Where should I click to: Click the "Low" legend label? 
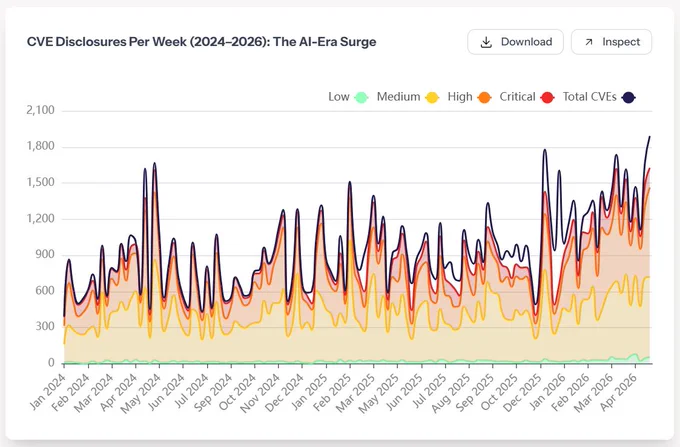(339, 97)
